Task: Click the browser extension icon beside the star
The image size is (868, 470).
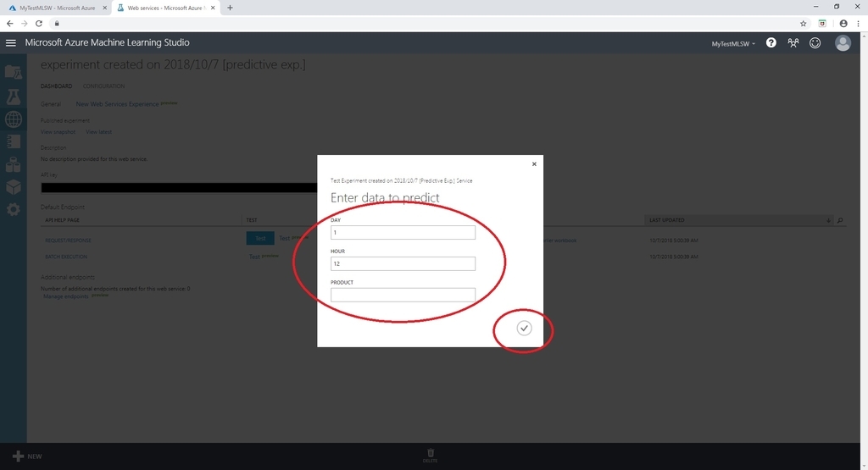Action: pyautogui.click(x=822, y=23)
